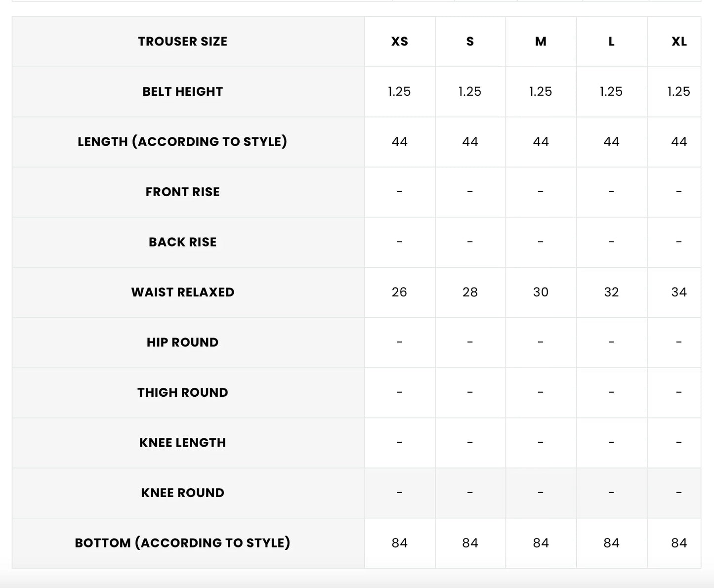714x588 pixels.
Task: Click waist relaxed value 30 for M
Action: pos(541,292)
